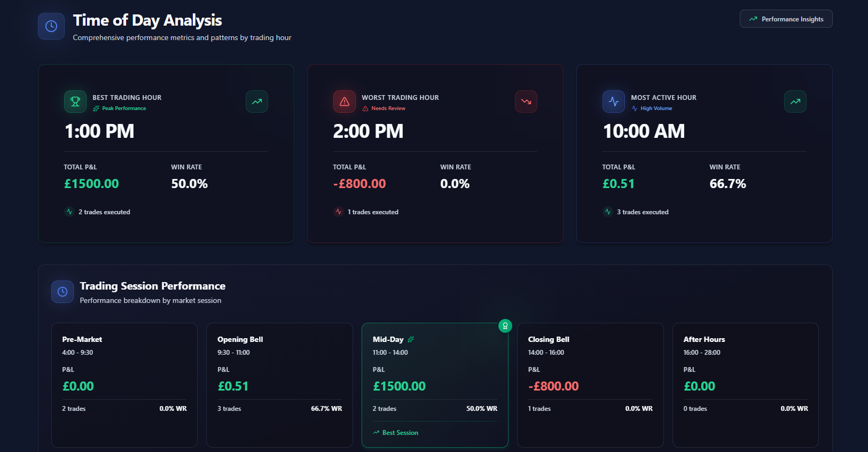Click the 3 trades count on Opening Bell card
The height and width of the screenshot is (452, 868).
[x=229, y=409]
